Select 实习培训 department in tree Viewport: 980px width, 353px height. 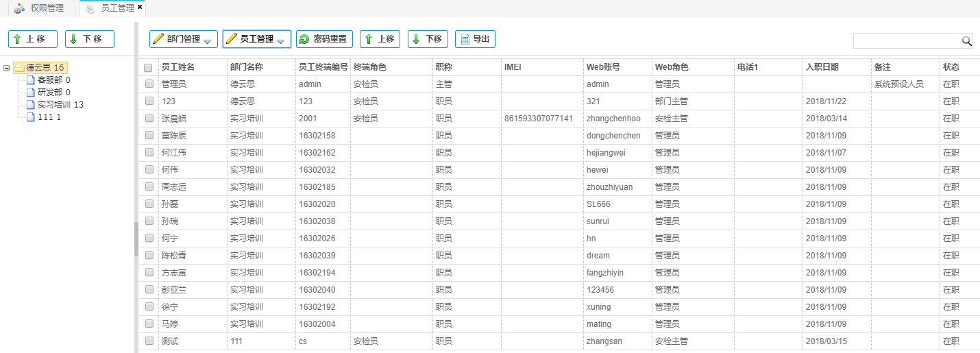coord(60,105)
